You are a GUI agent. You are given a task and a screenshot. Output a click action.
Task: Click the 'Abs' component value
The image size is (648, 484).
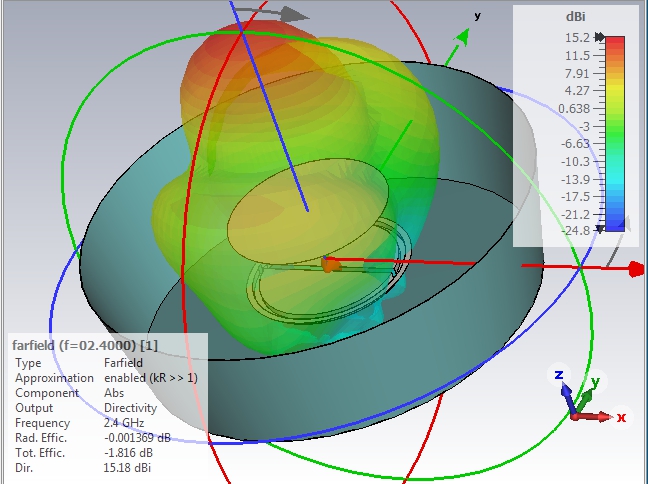114,393
